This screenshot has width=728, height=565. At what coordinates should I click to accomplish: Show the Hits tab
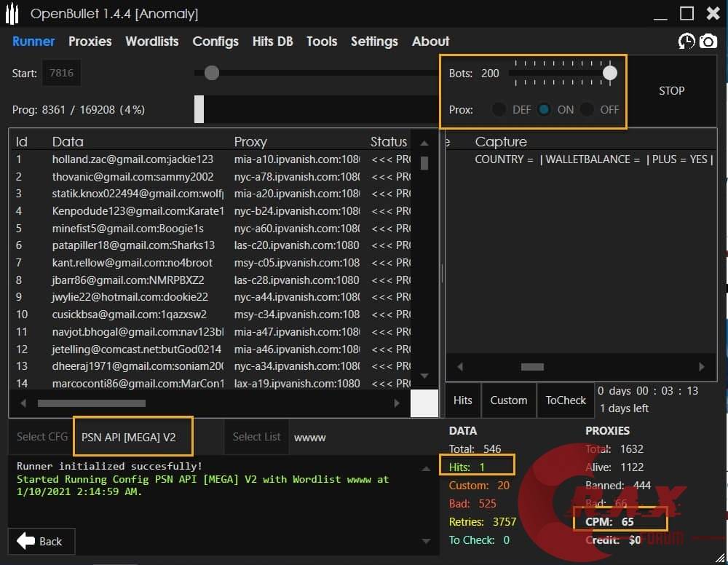462,400
